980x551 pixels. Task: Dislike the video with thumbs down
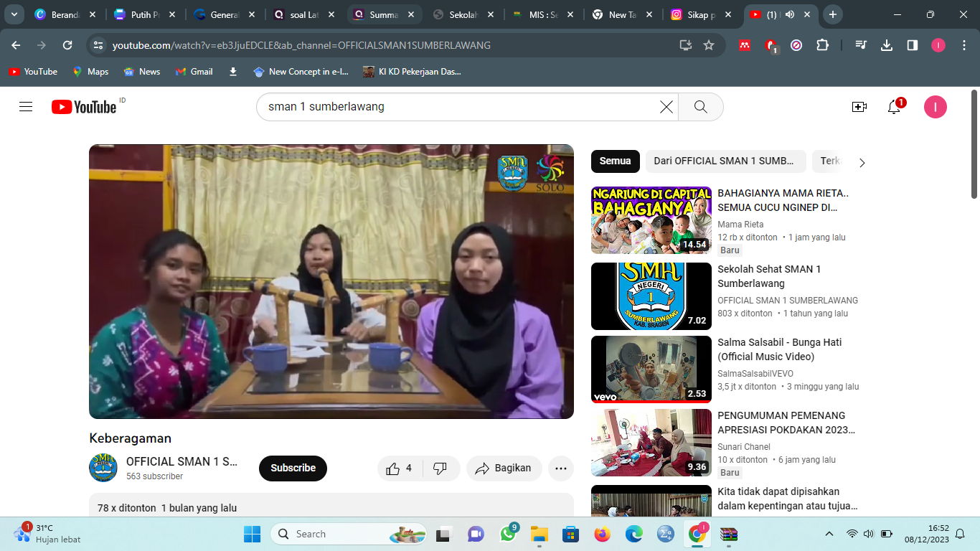tap(440, 468)
